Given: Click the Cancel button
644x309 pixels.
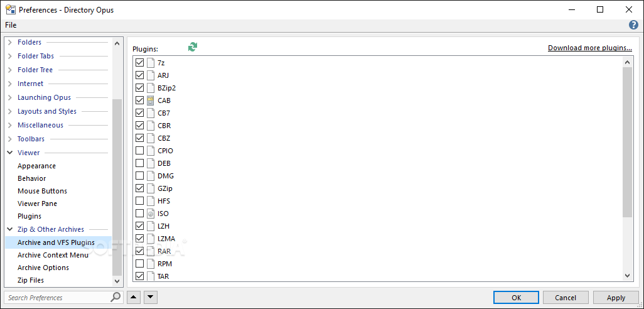Looking at the screenshot, I should click(x=566, y=298).
